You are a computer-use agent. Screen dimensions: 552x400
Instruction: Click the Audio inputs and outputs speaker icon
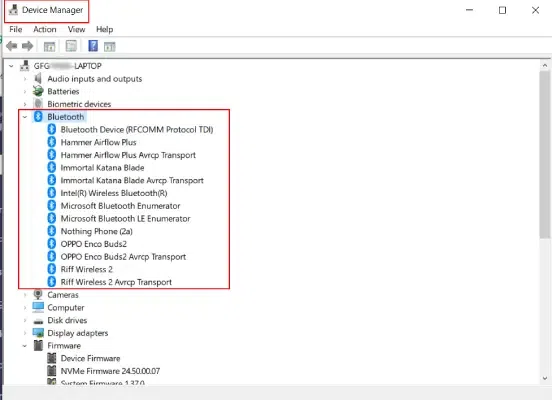[38, 79]
